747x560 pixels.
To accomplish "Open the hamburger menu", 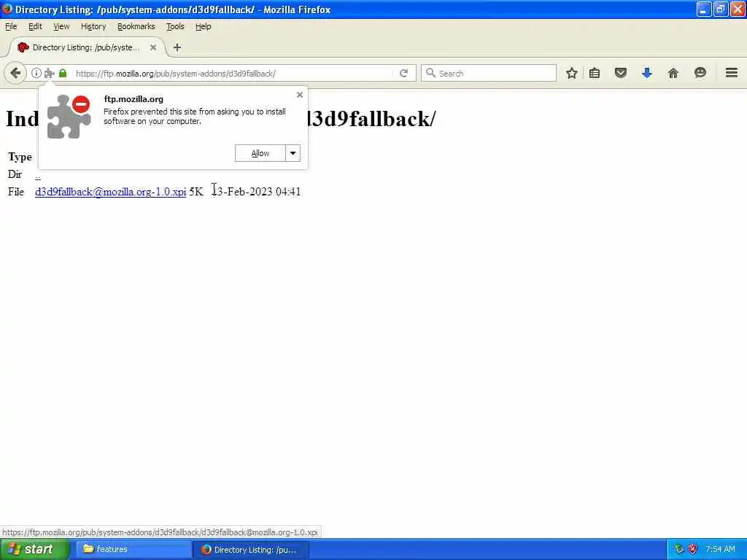I will coord(731,73).
